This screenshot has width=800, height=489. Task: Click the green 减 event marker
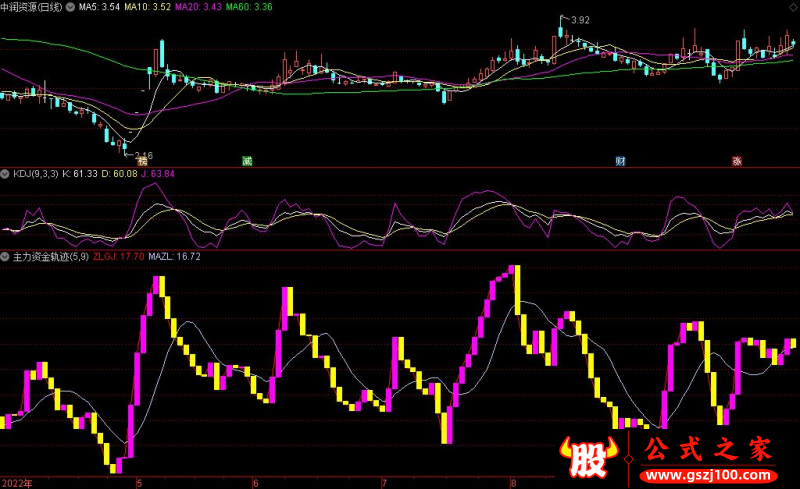click(246, 160)
